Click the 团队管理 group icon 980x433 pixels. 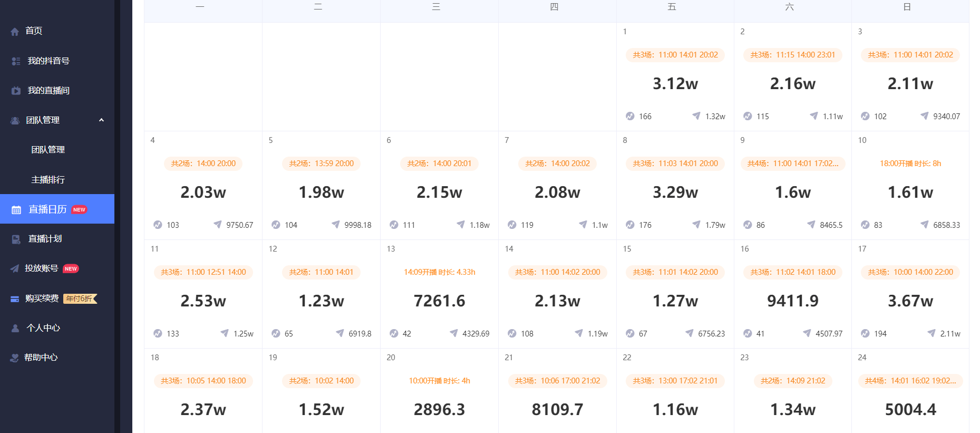tap(15, 120)
